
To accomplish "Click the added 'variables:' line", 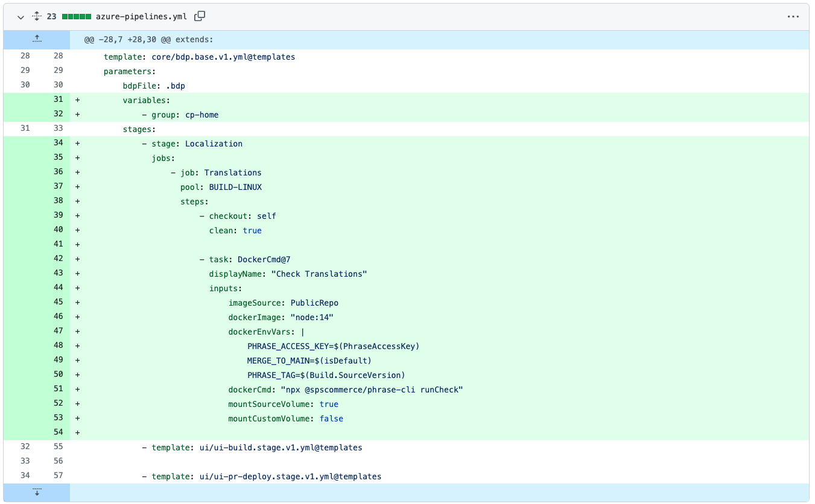I will 147,100.
